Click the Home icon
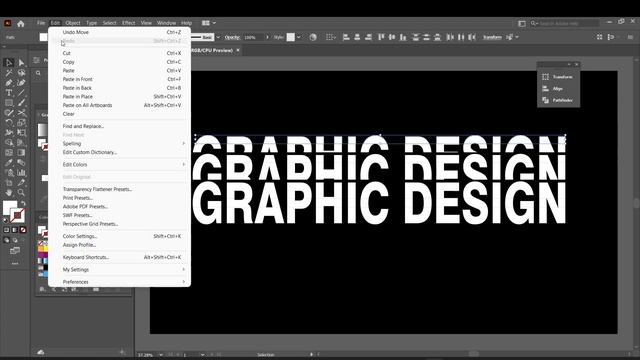This screenshot has height=360, width=640. (x=20, y=23)
